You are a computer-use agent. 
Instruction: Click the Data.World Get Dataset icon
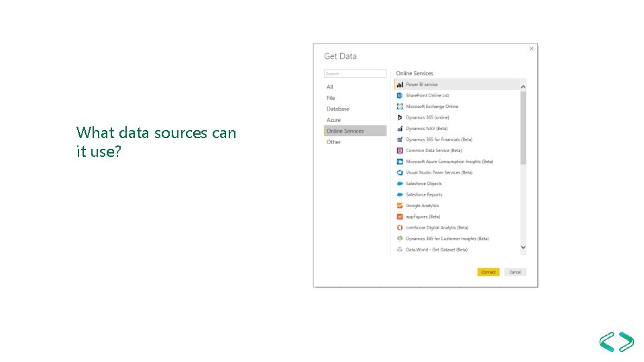(x=400, y=249)
